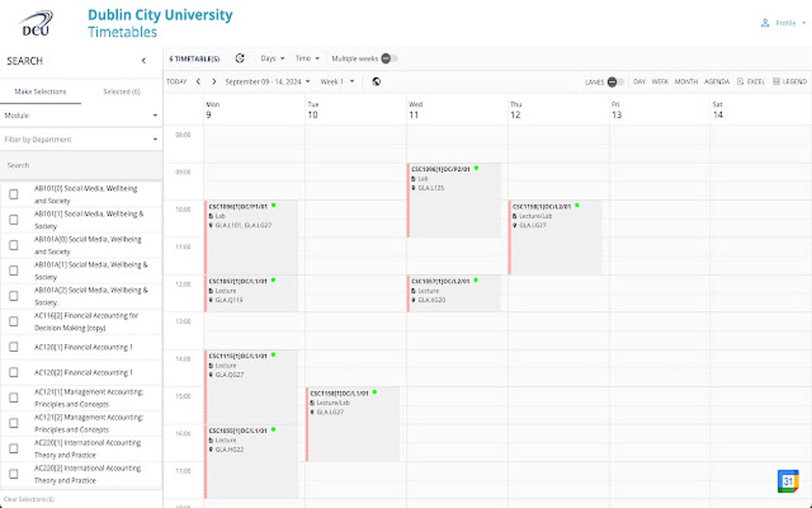Open the Legend panel
Viewport: 812px width, 508px height.
click(789, 81)
